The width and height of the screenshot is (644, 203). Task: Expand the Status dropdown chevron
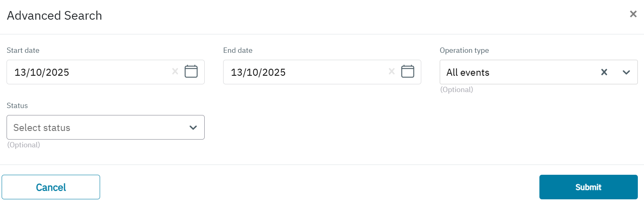click(193, 128)
